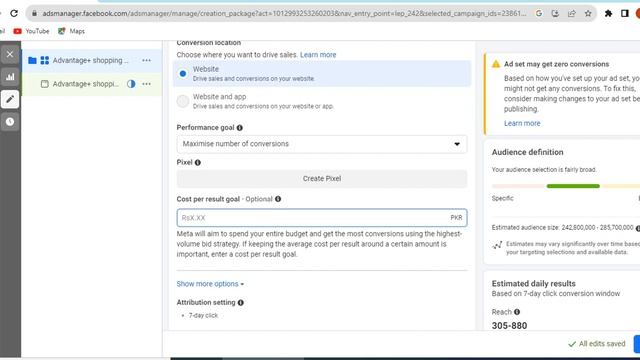
Task: Select the pencil edit icon in the sidebar
Action: 10,99
